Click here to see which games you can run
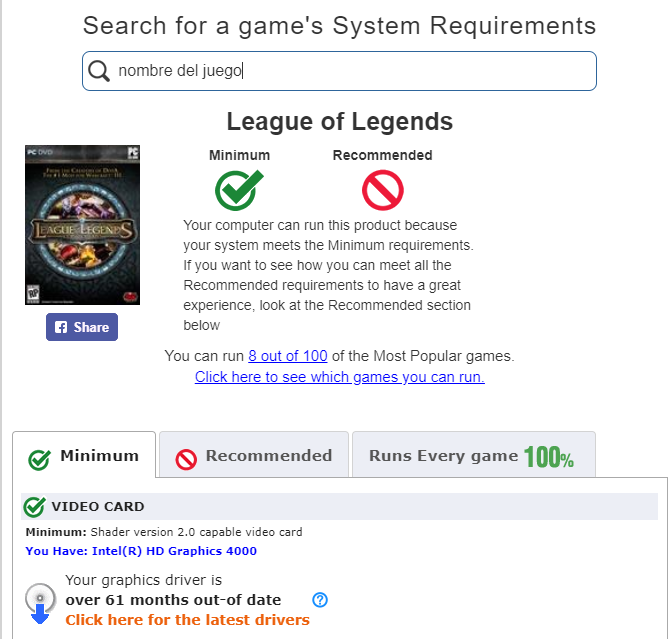 (339, 377)
